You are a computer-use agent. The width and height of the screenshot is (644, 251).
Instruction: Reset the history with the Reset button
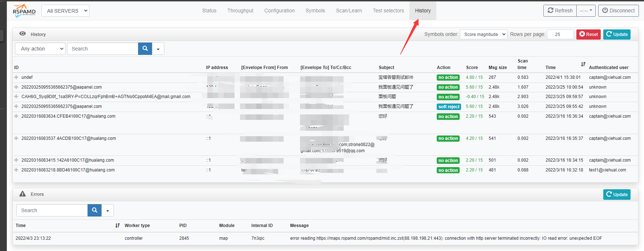[x=588, y=35]
